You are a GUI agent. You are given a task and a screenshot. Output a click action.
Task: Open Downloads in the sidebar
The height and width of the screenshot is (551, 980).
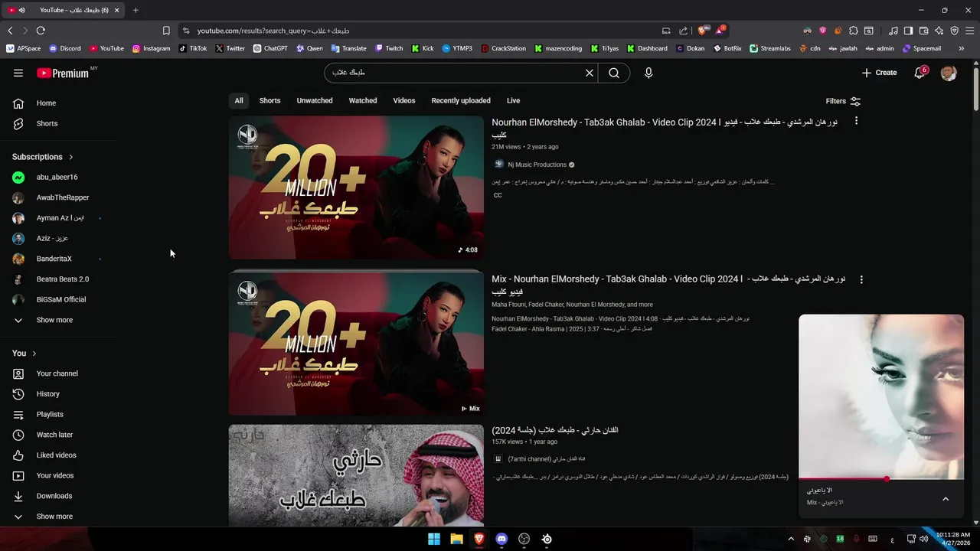tap(54, 496)
